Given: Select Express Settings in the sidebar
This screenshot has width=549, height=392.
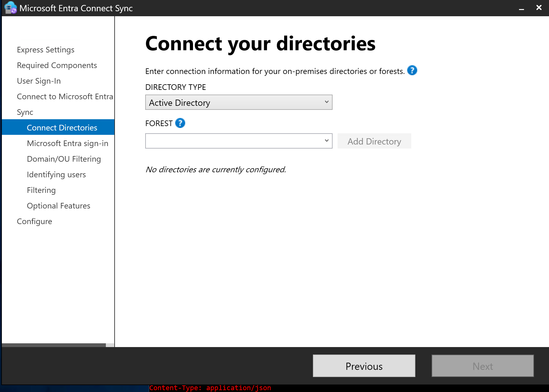Looking at the screenshot, I should [x=46, y=50].
